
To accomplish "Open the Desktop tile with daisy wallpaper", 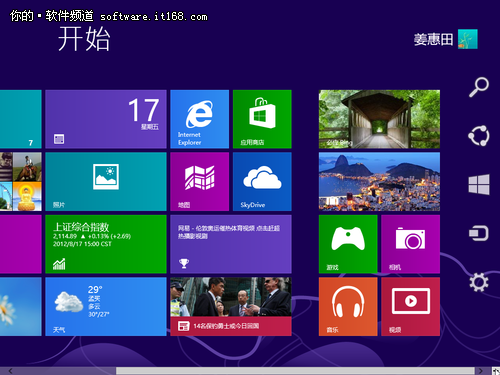I will click(21, 307).
